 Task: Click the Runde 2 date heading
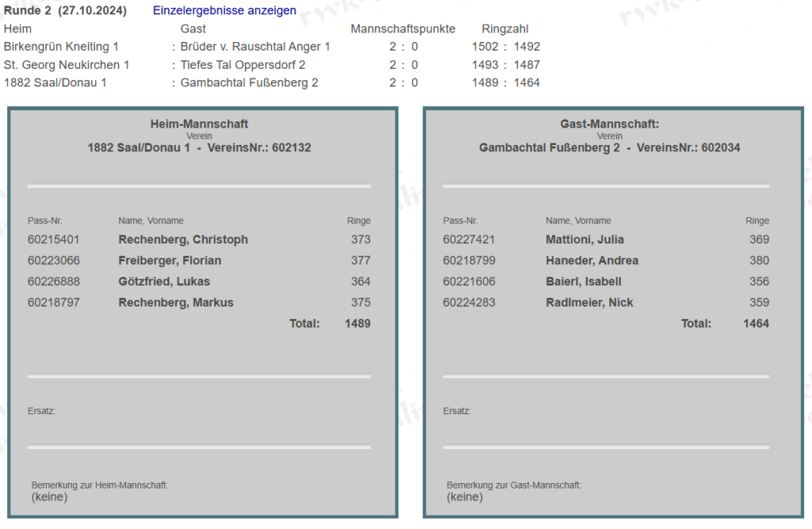[x=67, y=10]
